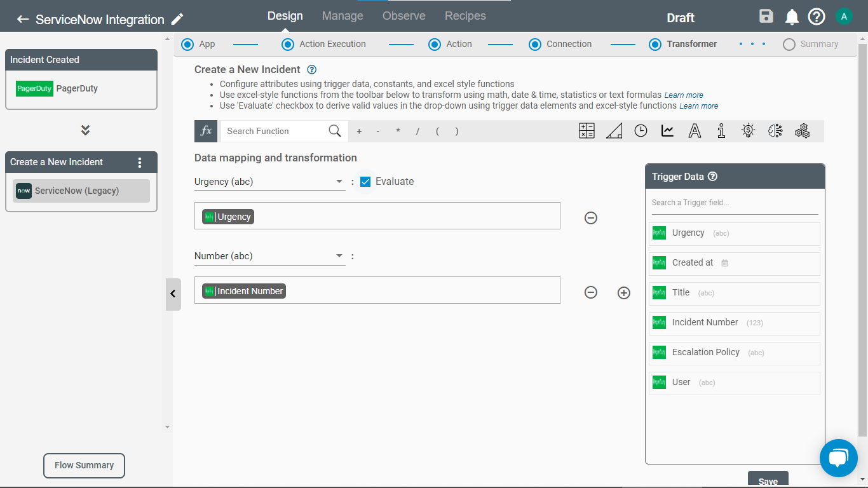Select Urgency in Trigger Data list
Image resolution: width=868 pixels, height=488 pixels.
pyautogui.click(x=735, y=233)
